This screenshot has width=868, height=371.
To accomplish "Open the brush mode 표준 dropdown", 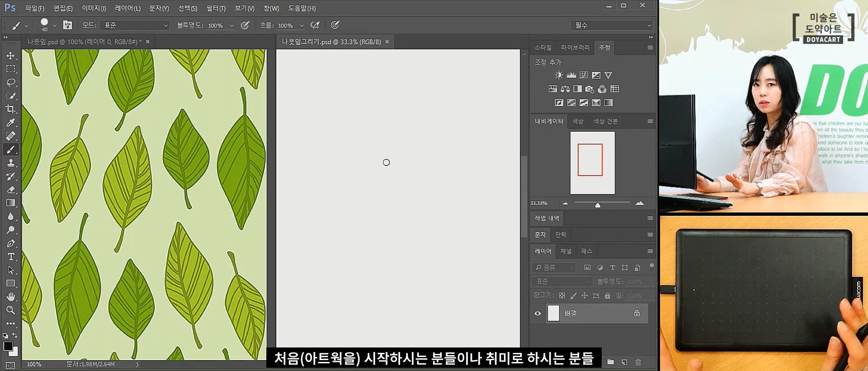I will point(134,25).
